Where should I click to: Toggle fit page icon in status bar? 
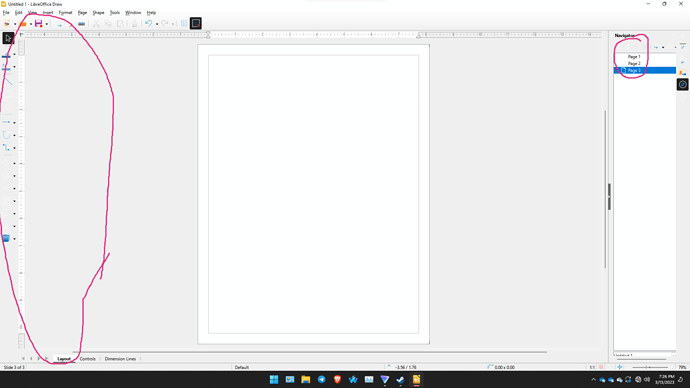coord(620,367)
